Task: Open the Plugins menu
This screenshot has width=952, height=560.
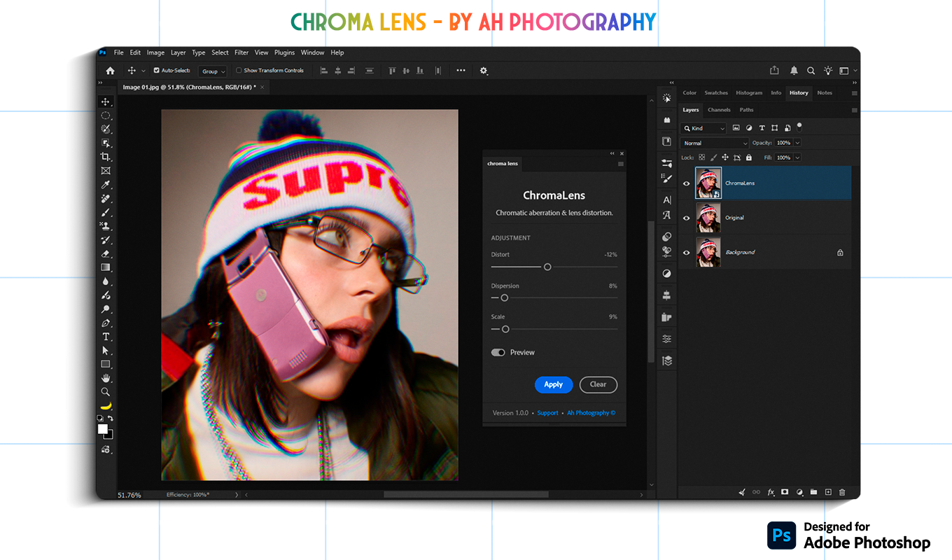Action: (x=284, y=52)
